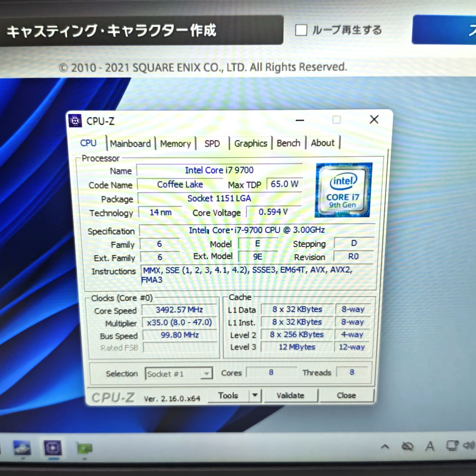Screen dimensions: 476x476
Task: Click the Max TDP value 65.0 W
Action: pos(284,184)
